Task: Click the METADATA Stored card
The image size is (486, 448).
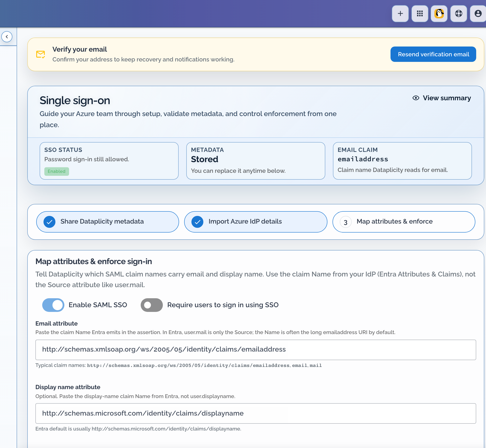Action: [256, 161]
